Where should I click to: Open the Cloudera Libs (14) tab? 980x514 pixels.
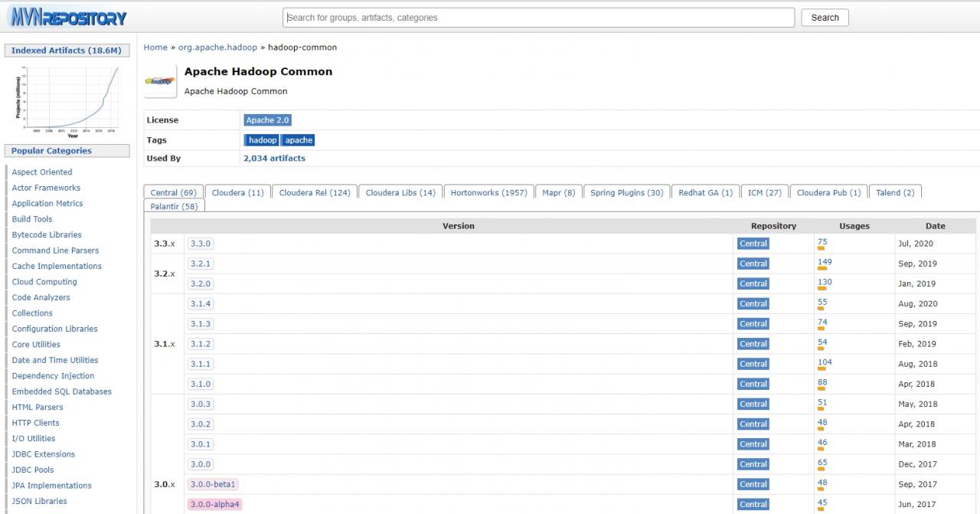[x=400, y=192]
